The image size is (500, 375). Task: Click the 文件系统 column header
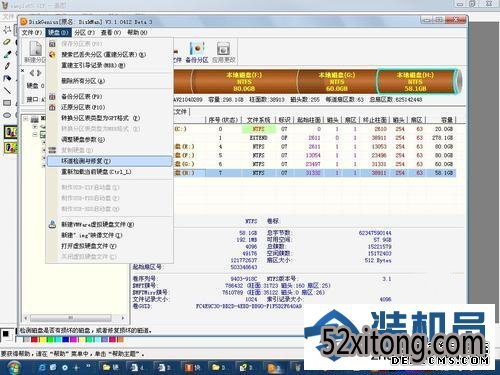[x=258, y=120]
